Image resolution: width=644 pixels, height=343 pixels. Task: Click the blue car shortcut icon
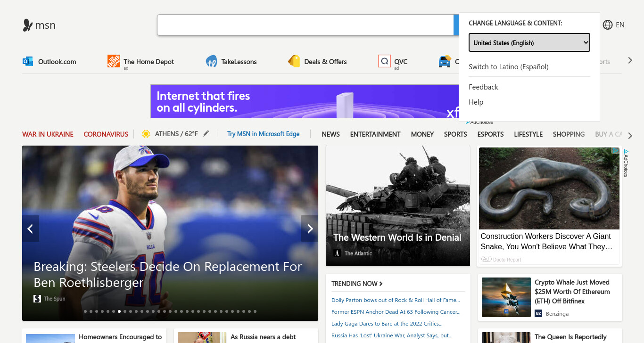[x=445, y=61]
